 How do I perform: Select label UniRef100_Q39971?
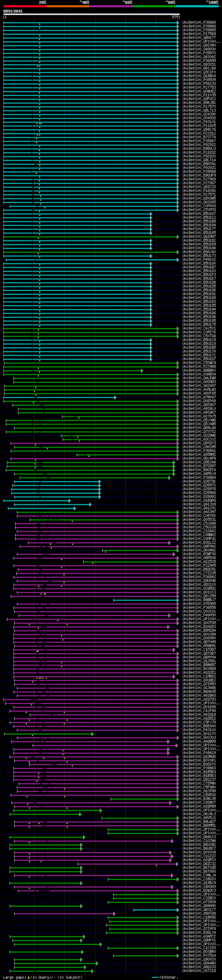pos(199,485)
